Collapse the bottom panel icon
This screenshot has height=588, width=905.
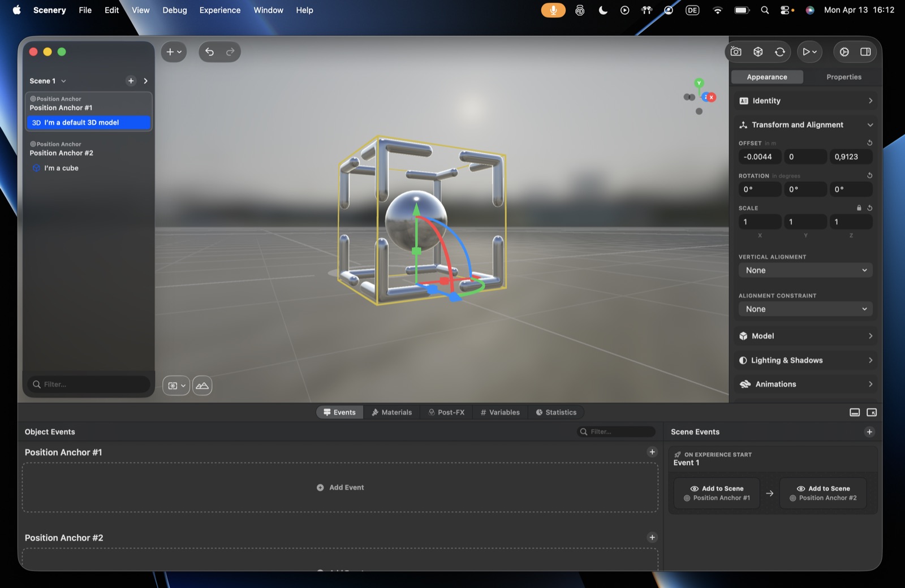click(x=855, y=412)
